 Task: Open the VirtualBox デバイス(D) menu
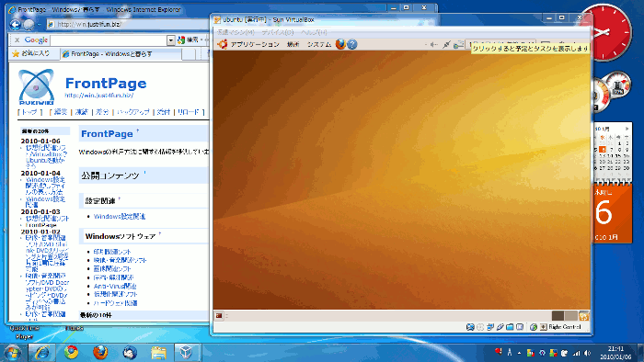278,32
